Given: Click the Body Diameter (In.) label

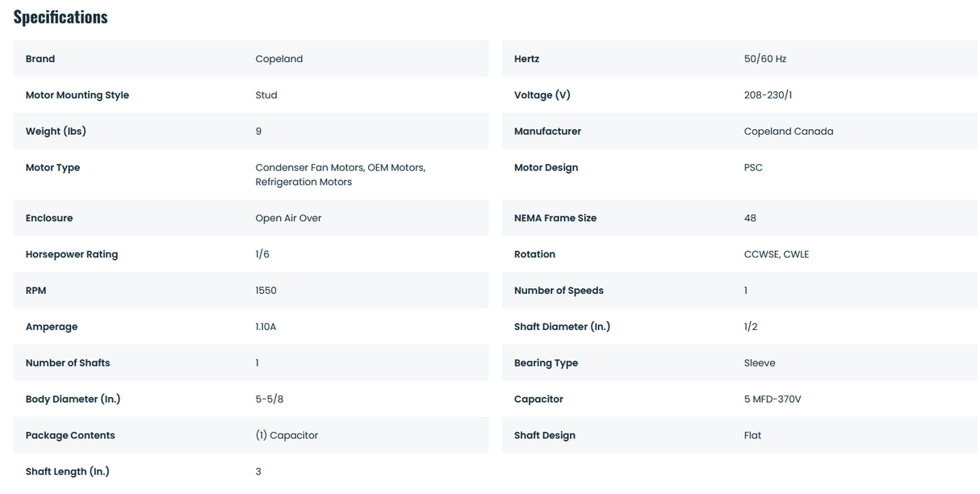Looking at the screenshot, I should [x=73, y=399].
